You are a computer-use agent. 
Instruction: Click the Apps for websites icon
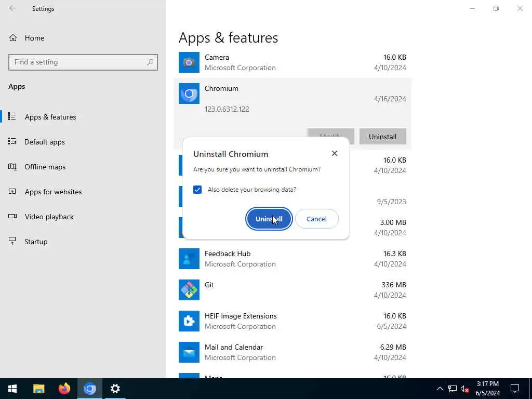click(12, 191)
